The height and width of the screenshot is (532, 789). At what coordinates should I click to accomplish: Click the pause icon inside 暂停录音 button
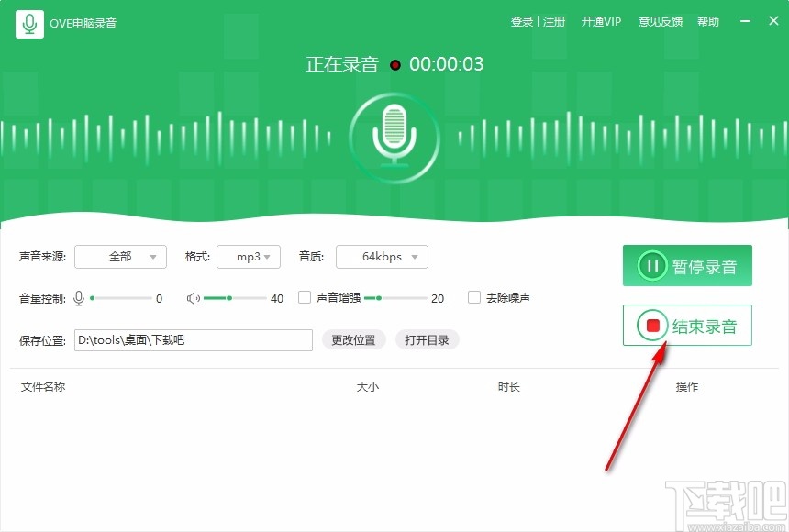(652, 266)
